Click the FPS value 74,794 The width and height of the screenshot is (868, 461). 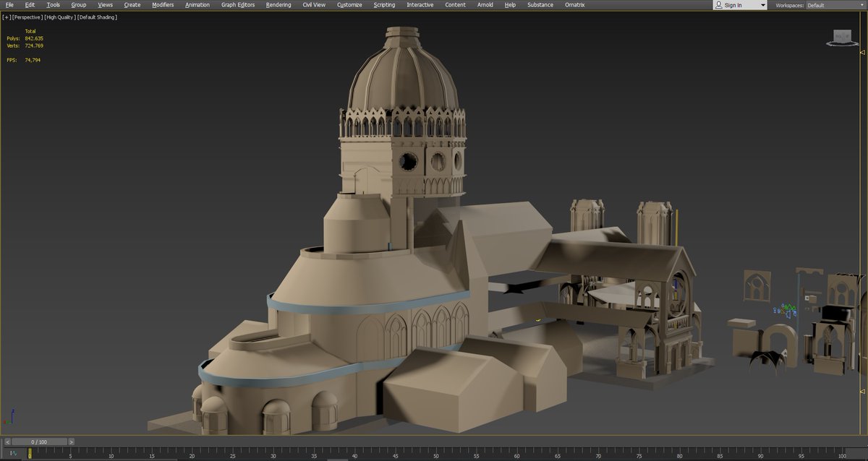point(33,60)
